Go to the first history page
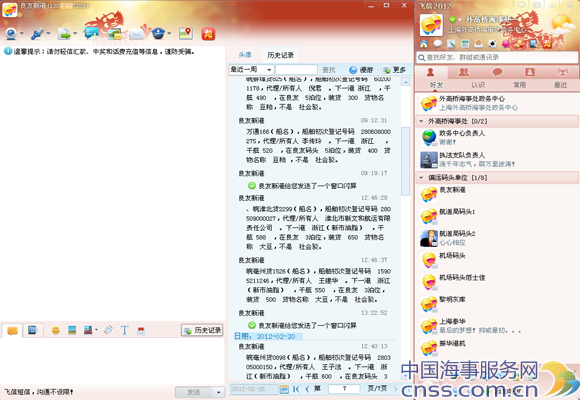The width and height of the screenshot is (580, 400). click(296, 389)
